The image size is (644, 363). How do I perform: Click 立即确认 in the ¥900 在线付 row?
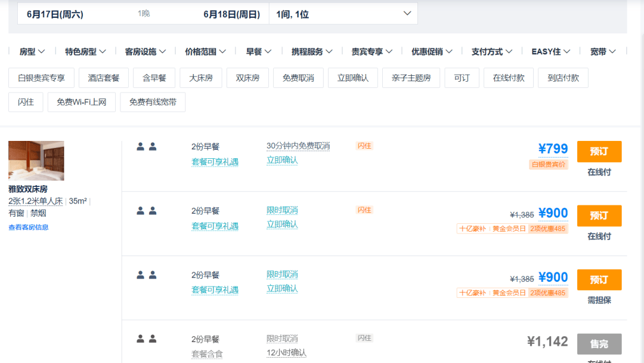[282, 224]
